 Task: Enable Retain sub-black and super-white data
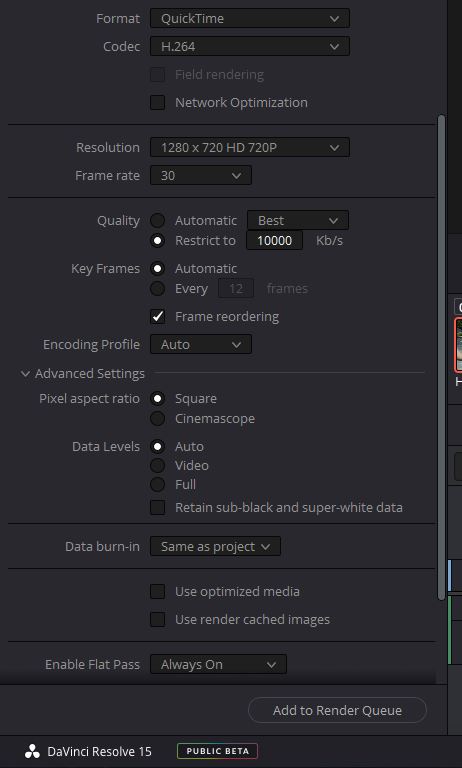(x=157, y=507)
